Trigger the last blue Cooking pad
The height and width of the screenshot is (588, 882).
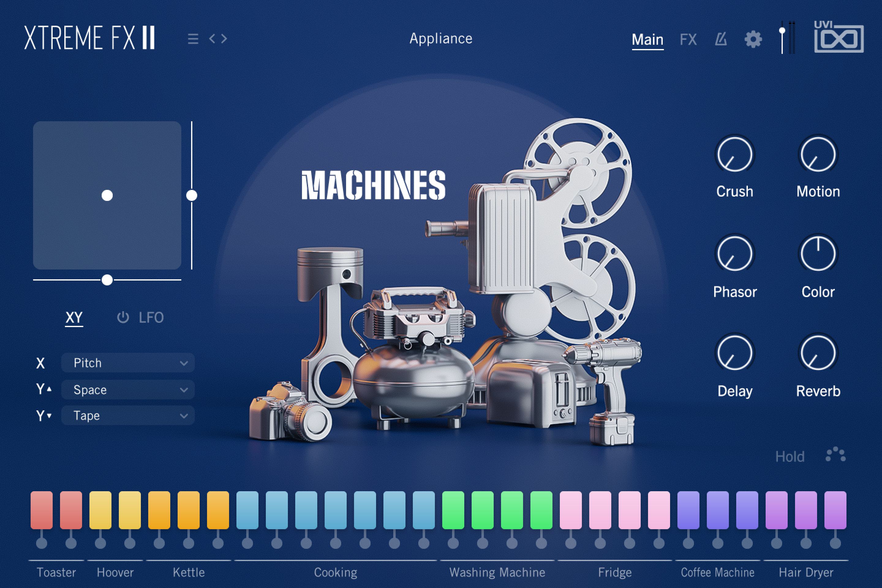coord(424,510)
